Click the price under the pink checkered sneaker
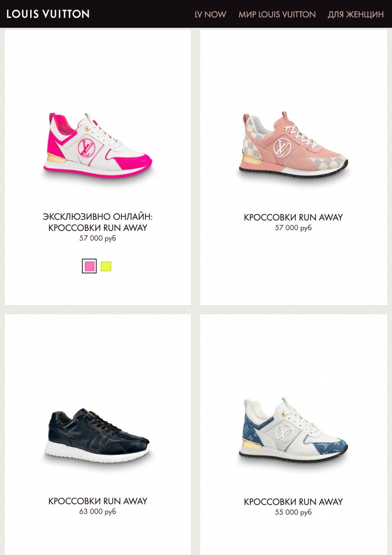Viewport: 392px width, 555px height. 293,228
